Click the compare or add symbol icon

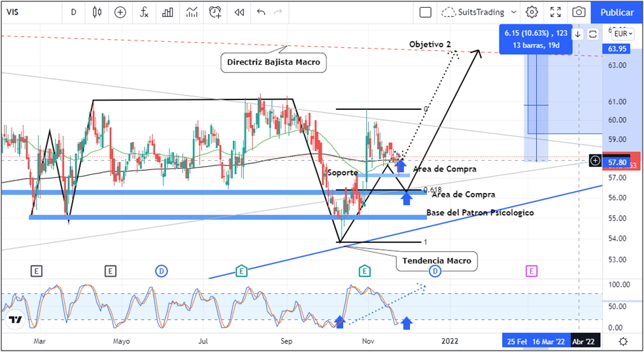click(x=120, y=12)
